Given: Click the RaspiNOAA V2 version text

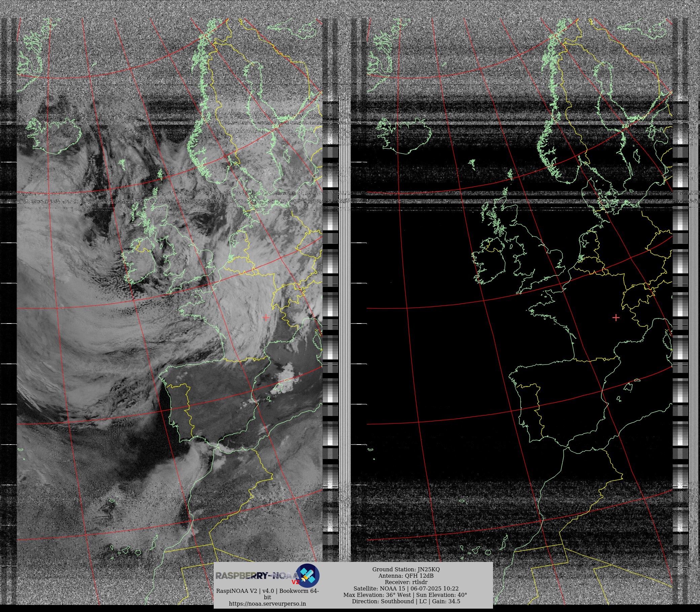Looking at the screenshot, I should (267, 591).
